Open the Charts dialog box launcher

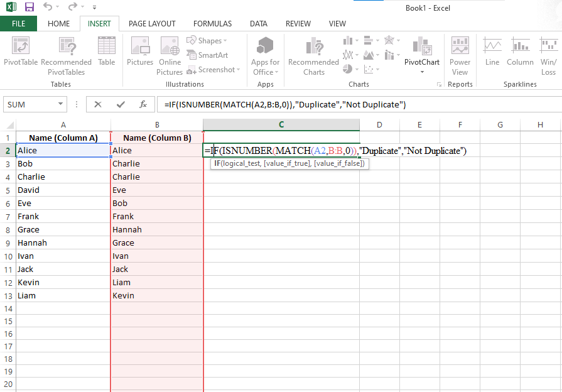point(441,84)
